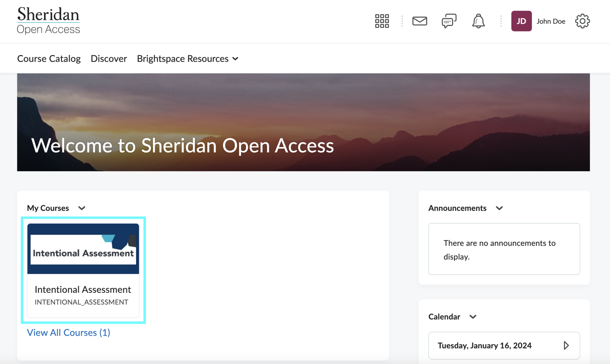Screen dimensions: 610x364
Task: Open the update alerts bell icon
Action: (478, 21)
